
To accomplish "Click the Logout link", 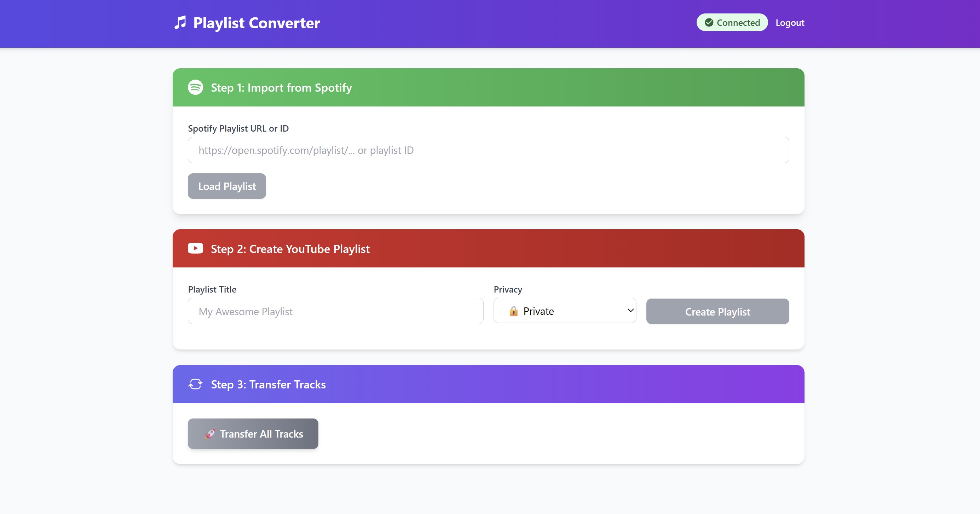I will [790, 23].
